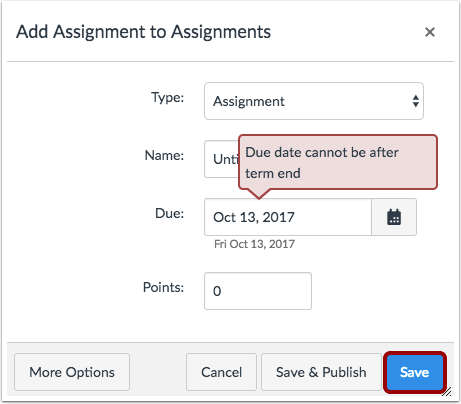Click the Add Assignment to Assignments title
The height and width of the screenshot is (404, 461).
(143, 32)
